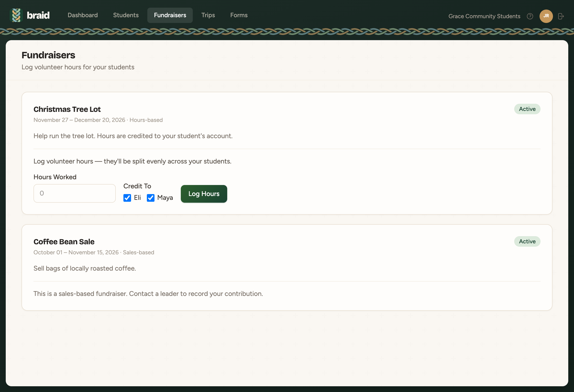The width and height of the screenshot is (574, 392).
Task: Click the 'Hours Worked' label
Action: (55, 177)
